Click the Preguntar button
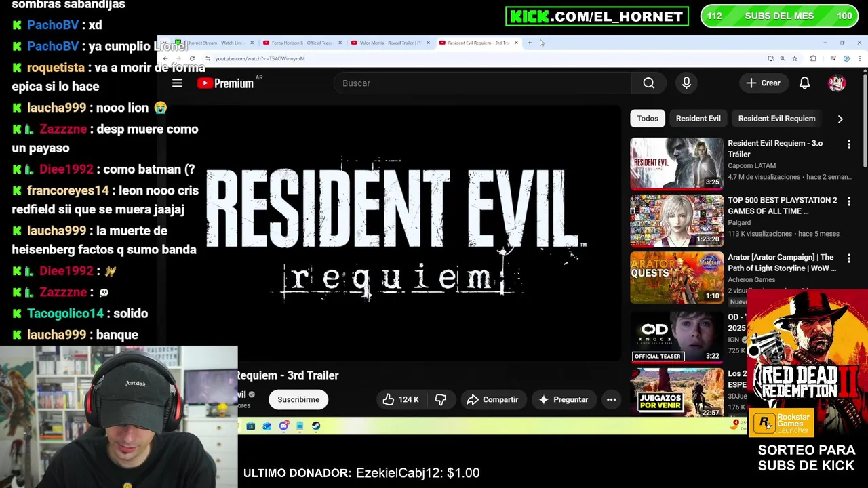This screenshot has height=488, width=868. click(564, 400)
